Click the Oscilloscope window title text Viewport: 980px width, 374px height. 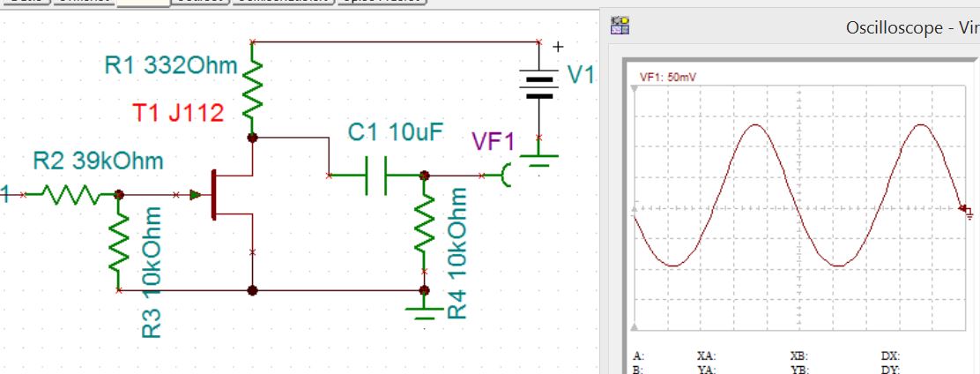point(912,27)
